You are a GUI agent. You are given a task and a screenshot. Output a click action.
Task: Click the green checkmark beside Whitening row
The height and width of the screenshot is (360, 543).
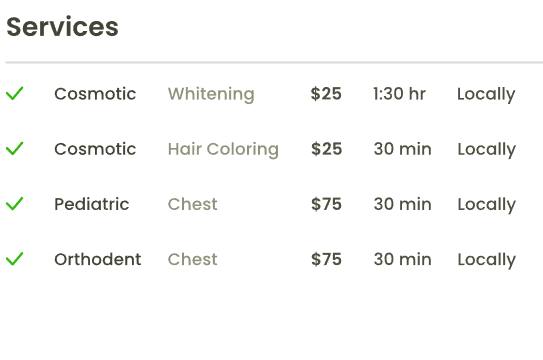click(15, 93)
